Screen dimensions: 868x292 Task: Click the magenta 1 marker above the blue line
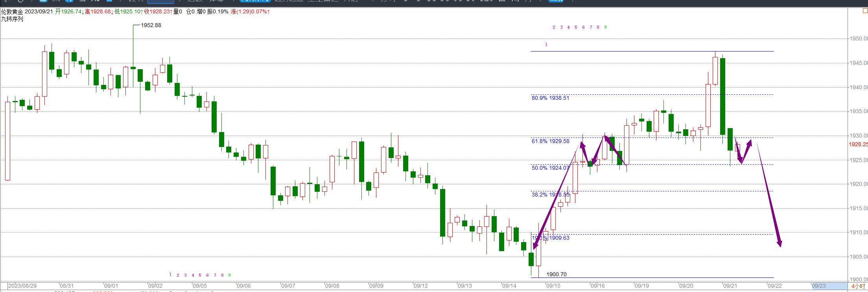click(546, 45)
